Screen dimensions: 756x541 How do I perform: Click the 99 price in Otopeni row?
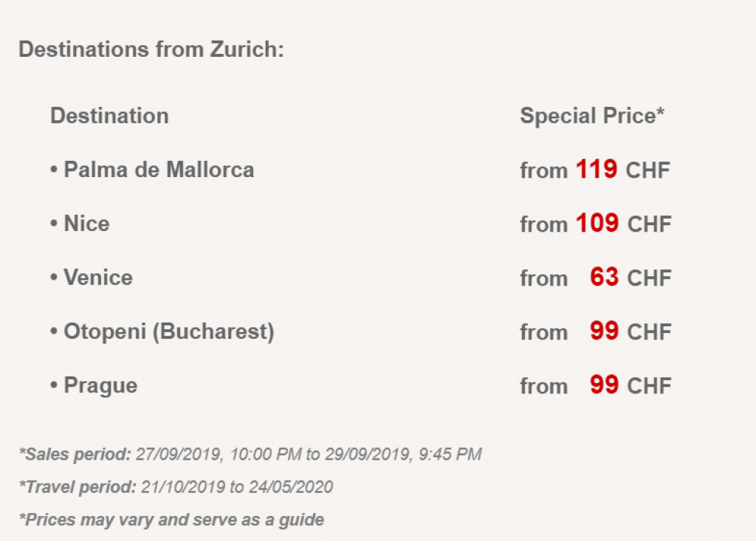tap(605, 331)
